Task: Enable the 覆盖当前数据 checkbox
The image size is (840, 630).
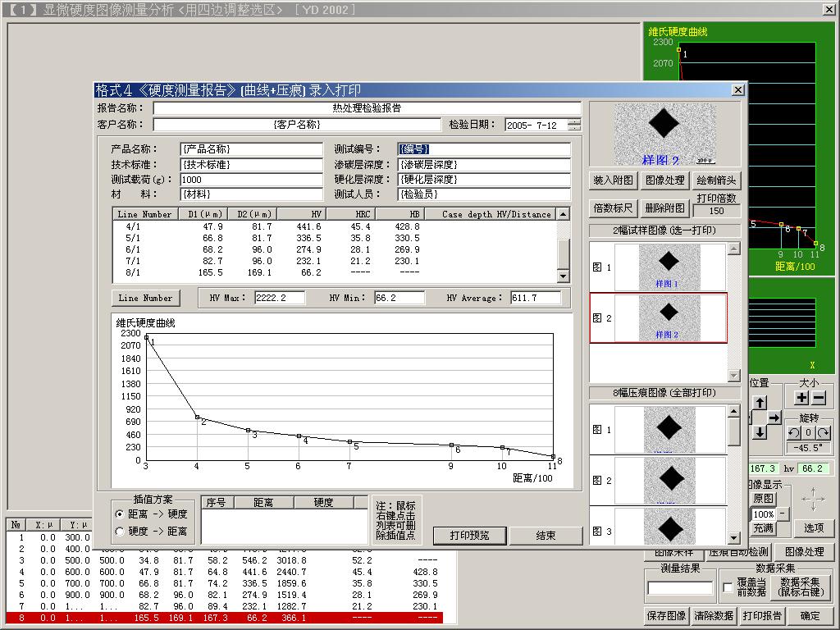Action: click(728, 587)
